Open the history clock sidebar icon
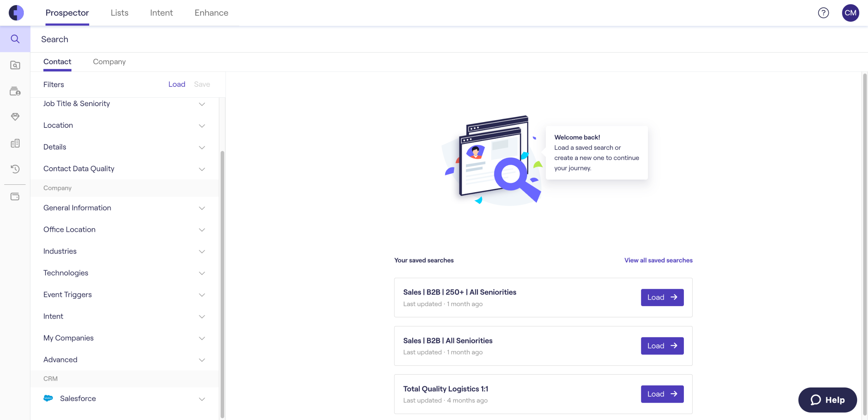 coord(15,169)
